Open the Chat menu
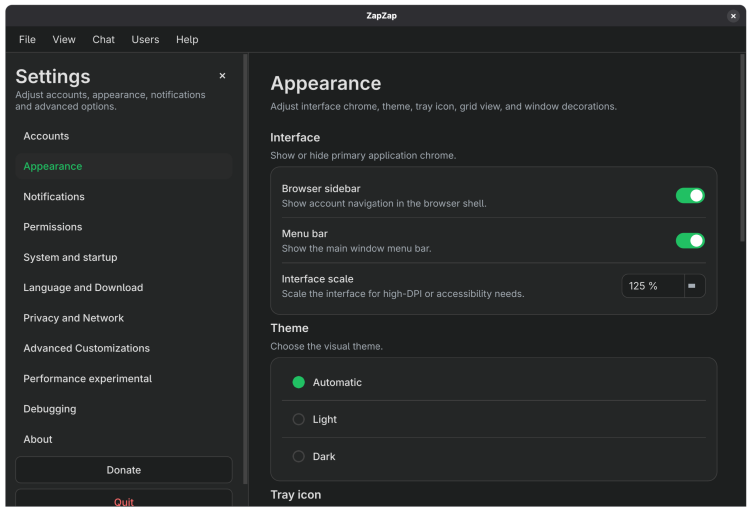 tap(103, 39)
